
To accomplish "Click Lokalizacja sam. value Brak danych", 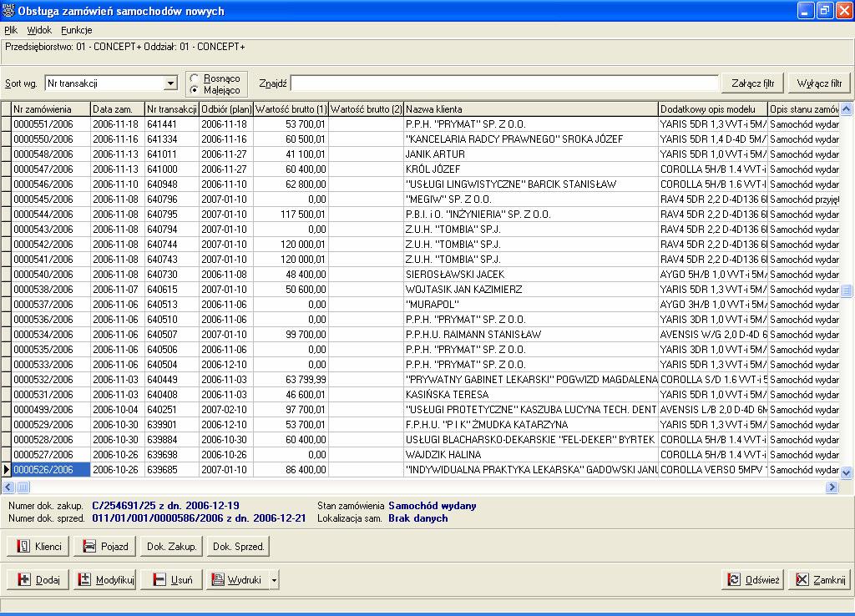I will (x=418, y=518).
